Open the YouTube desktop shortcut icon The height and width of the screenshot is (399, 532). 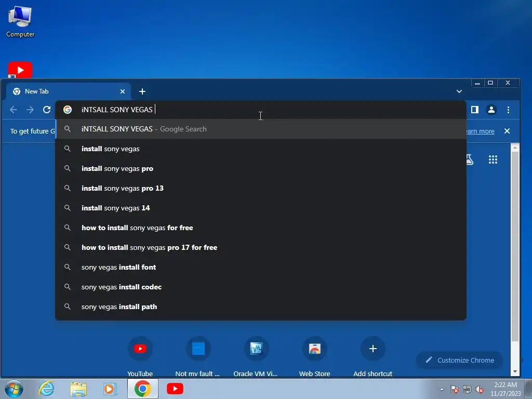[x=20, y=70]
